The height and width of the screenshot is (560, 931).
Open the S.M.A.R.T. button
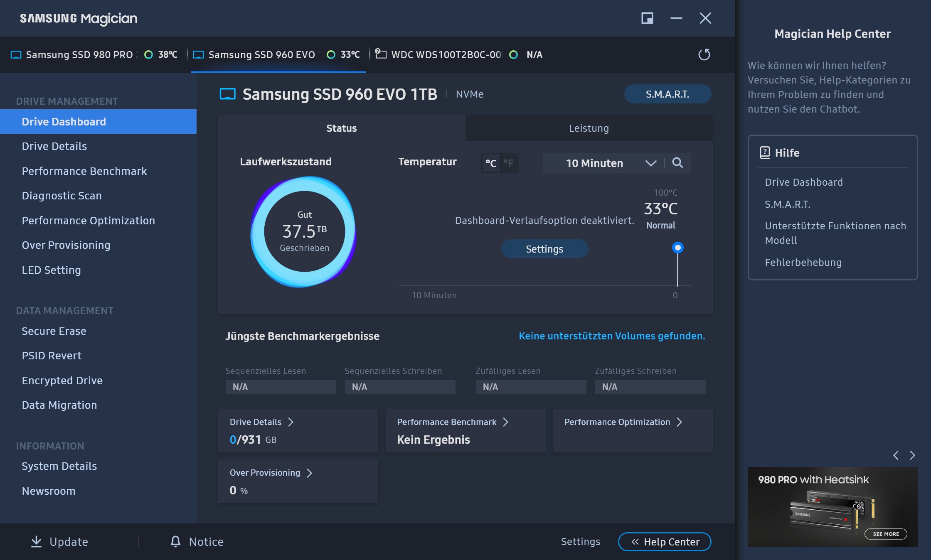coord(667,94)
